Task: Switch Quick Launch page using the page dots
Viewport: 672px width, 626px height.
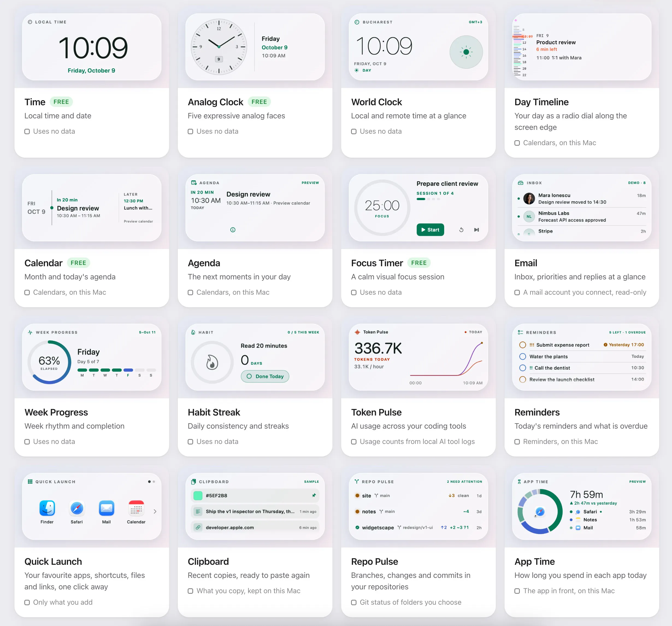Action: (151, 482)
